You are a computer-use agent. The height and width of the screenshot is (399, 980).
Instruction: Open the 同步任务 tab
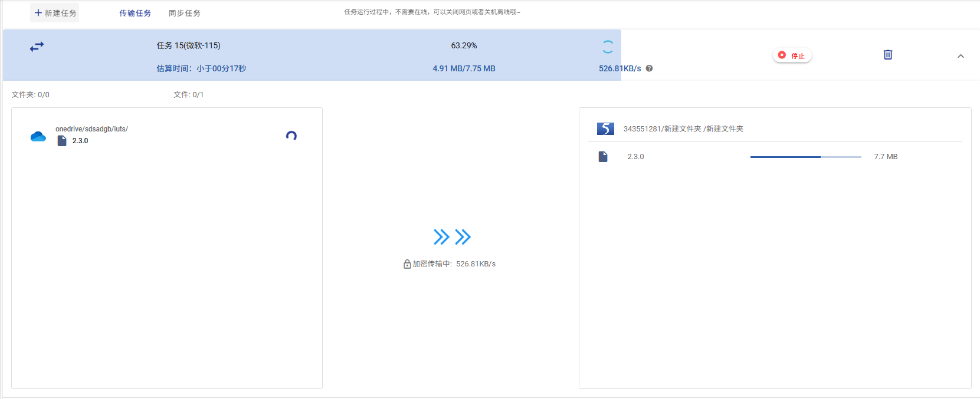point(185,13)
